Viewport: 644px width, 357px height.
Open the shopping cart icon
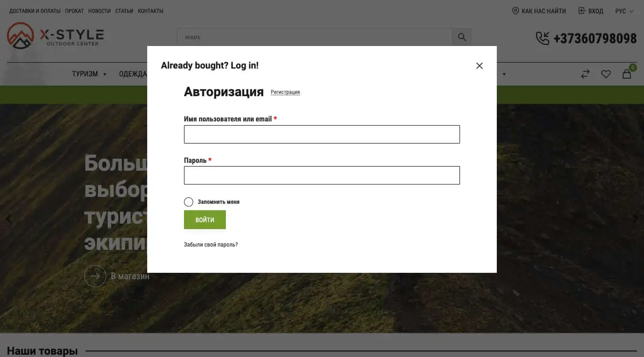(x=627, y=74)
